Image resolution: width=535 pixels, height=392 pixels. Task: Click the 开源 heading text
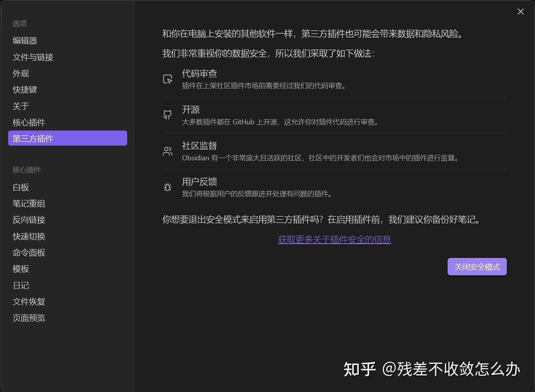pyautogui.click(x=191, y=110)
